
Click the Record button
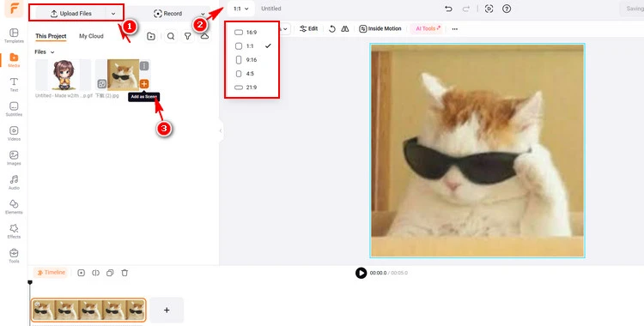pos(167,14)
